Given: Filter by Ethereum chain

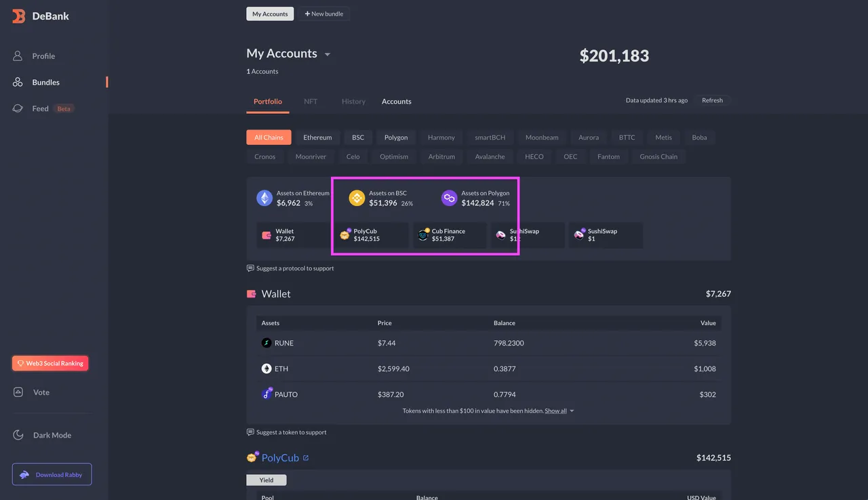Looking at the screenshot, I should coord(317,138).
